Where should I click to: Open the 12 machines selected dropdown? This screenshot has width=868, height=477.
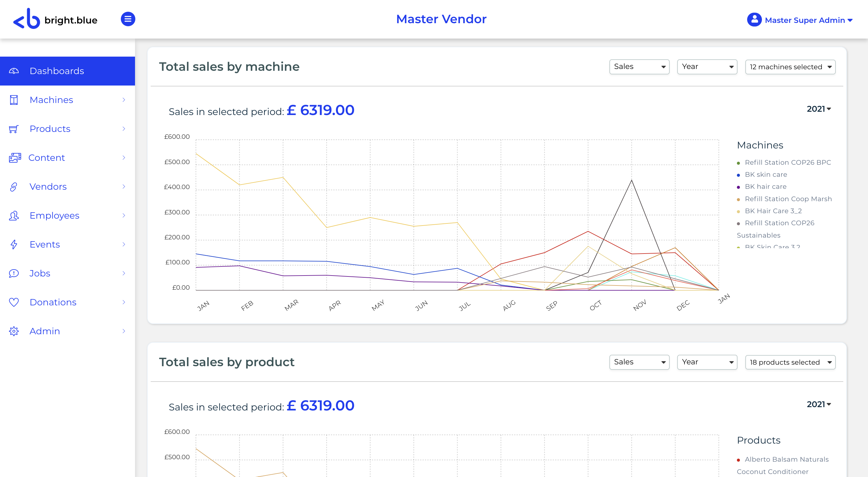pos(790,67)
